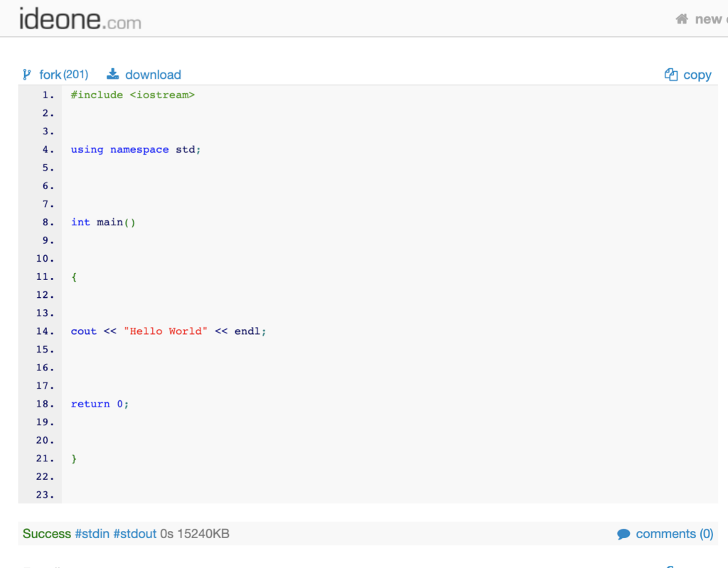Click the #include <iostream> code line
Viewport: 728px width, 568px height.
pyautogui.click(x=132, y=95)
